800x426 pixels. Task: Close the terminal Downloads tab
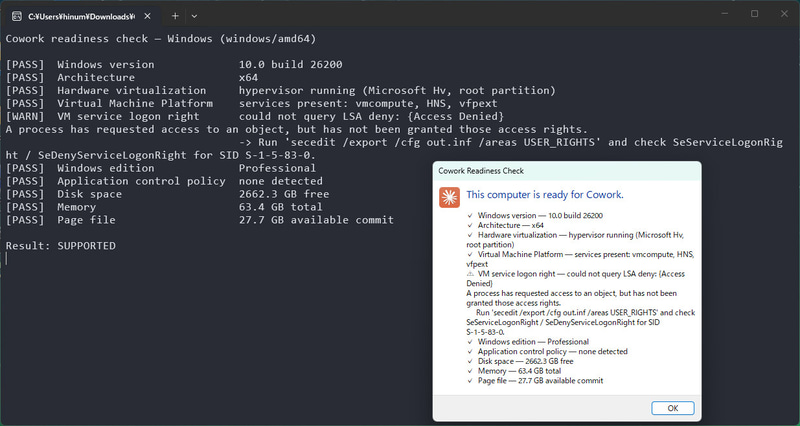click(x=147, y=16)
